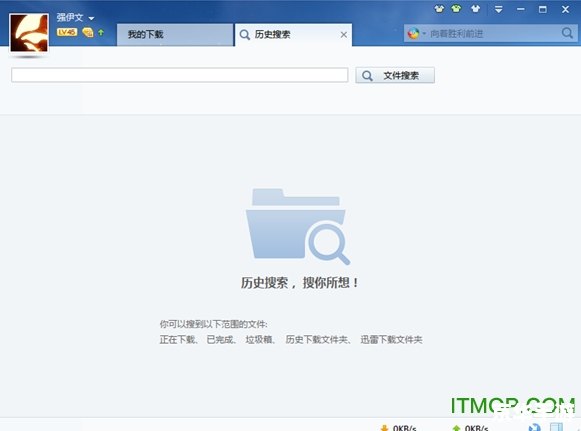Viewport: 581px width, 431px height.
Task: Click the 历史下载文件夹 scope text
Action: coord(316,339)
